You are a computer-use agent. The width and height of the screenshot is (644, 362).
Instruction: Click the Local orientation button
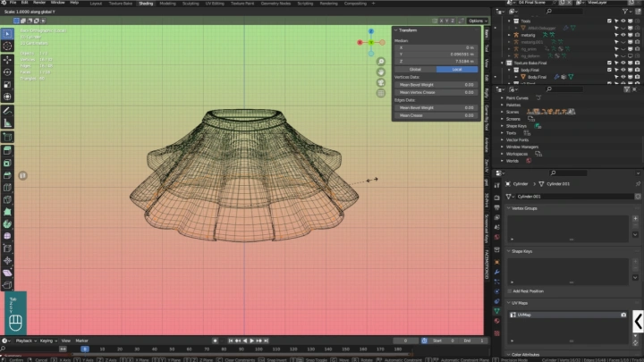pyautogui.click(x=455, y=68)
